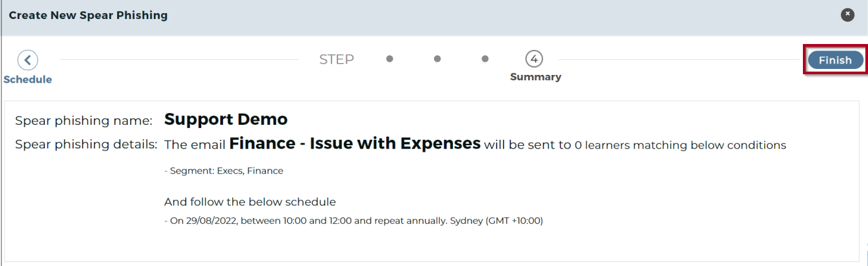
Task: Select the first step dot
Action: [x=390, y=59]
